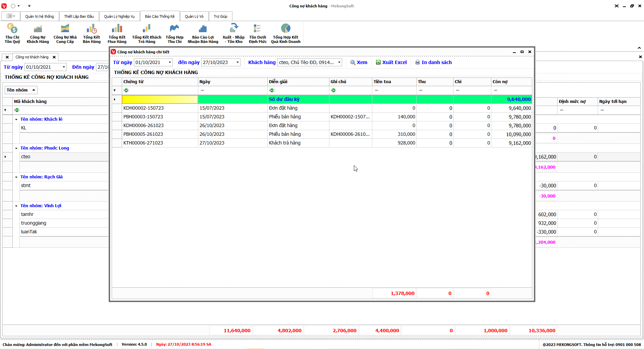Open Báo Cáo Lợi Nhuận Bán Hàng
This screenshot has width=644, height=349.
coord(203,33)
